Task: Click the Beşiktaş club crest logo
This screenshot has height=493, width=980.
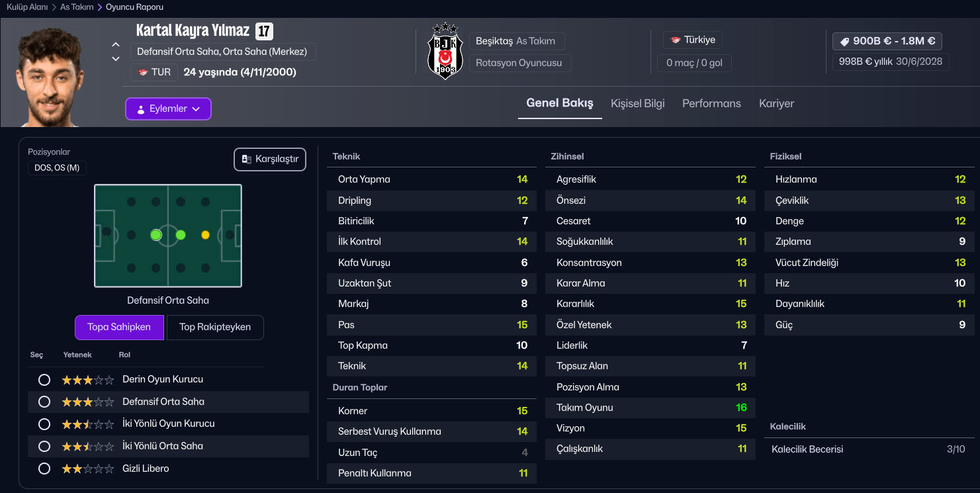Action: (445, 51)
